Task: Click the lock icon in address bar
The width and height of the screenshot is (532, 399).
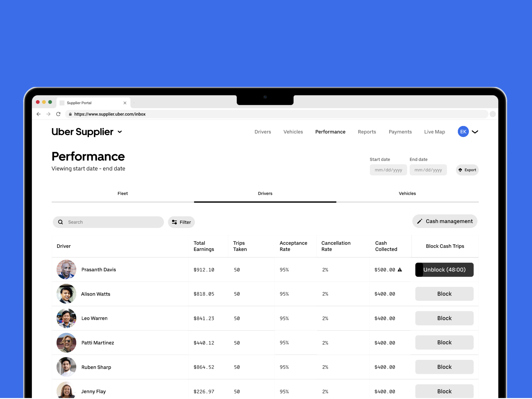Action: coord(70,114)
